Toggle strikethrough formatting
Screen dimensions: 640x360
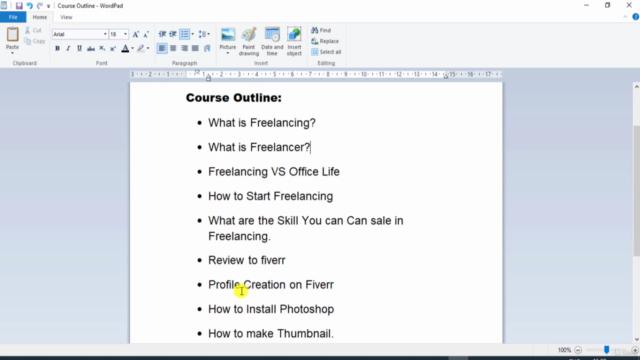91,49
